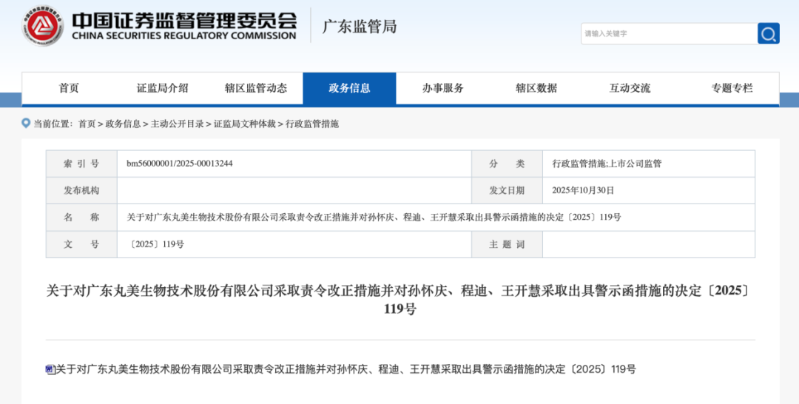This screenshot has height=404, width=799.
Task: Open the attached decision document link 〔2025〕119号
Action: click(345, 370)
